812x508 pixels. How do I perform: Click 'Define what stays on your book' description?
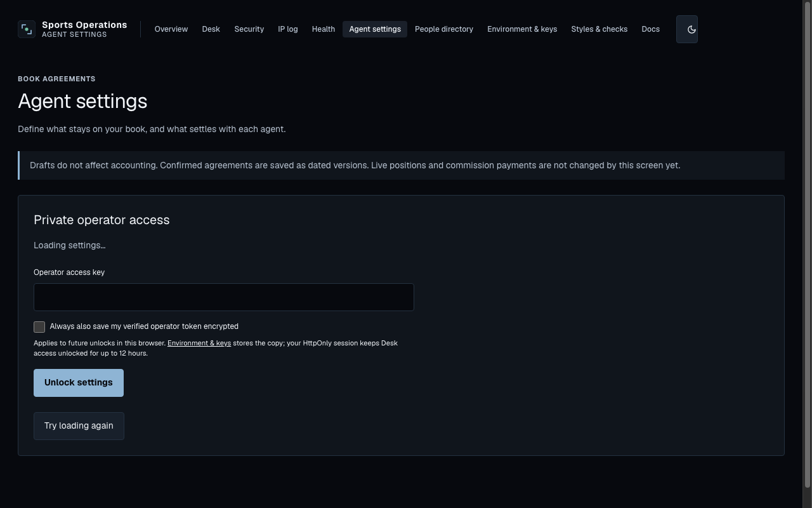pyautogui.click(x=152, y=129)
